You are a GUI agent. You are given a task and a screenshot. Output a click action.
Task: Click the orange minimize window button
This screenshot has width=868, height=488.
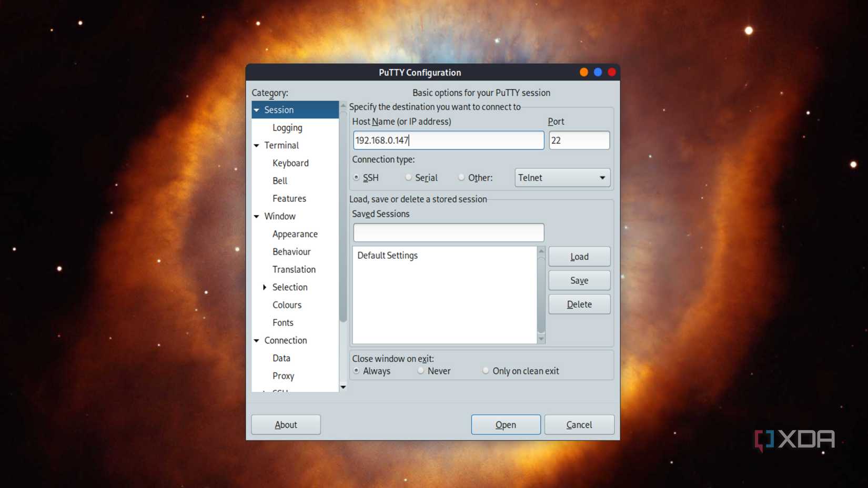pos(584,73)
